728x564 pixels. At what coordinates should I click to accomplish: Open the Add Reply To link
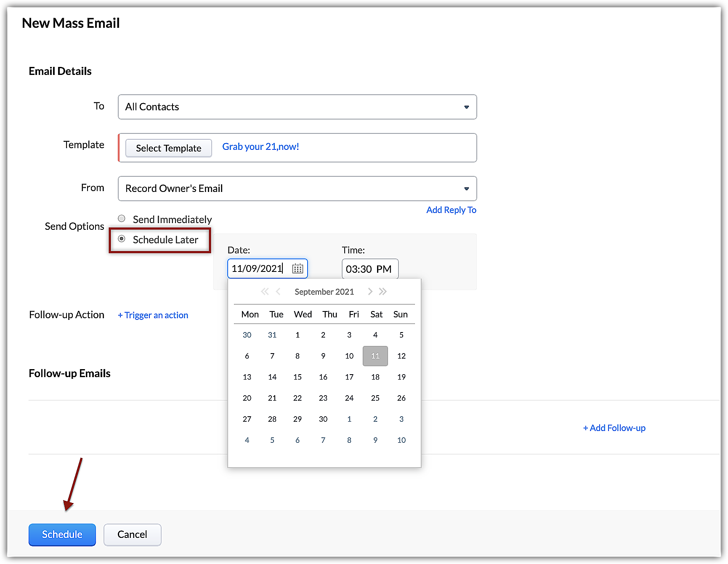click(451, 210)
